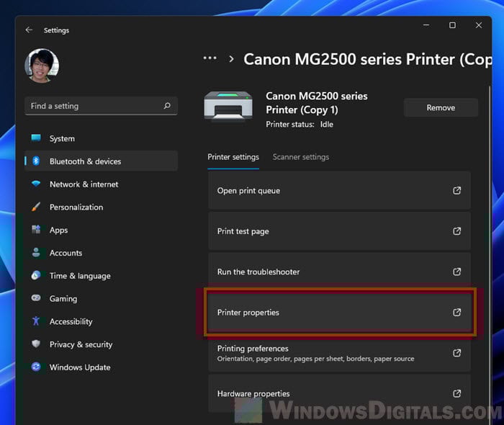Close the Settings window
This screenshot has width=504, height=425.
point(479,25)
